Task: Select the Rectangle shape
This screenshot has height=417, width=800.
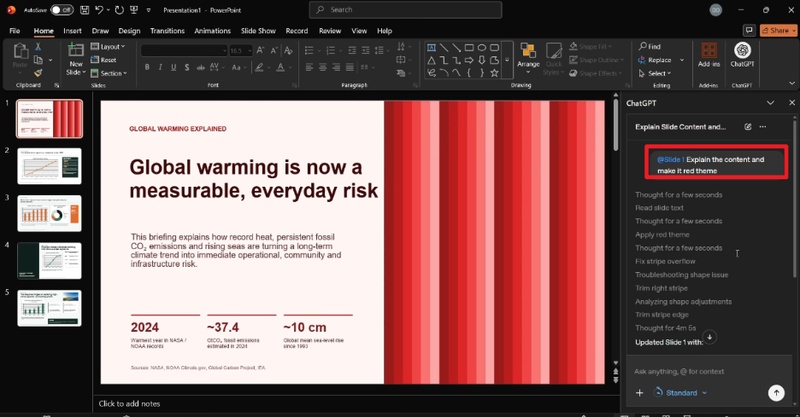Action: (x=469, y=47)
